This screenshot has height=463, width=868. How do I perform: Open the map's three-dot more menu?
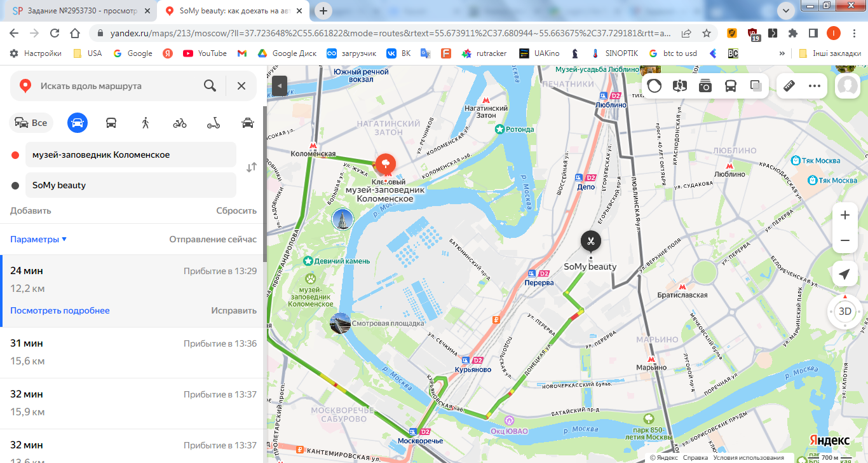tap(815, 86)
